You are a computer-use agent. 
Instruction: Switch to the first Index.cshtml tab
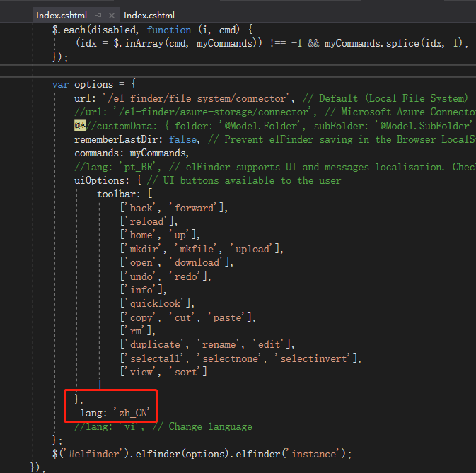pyautogui.click(x=62, y=15)
